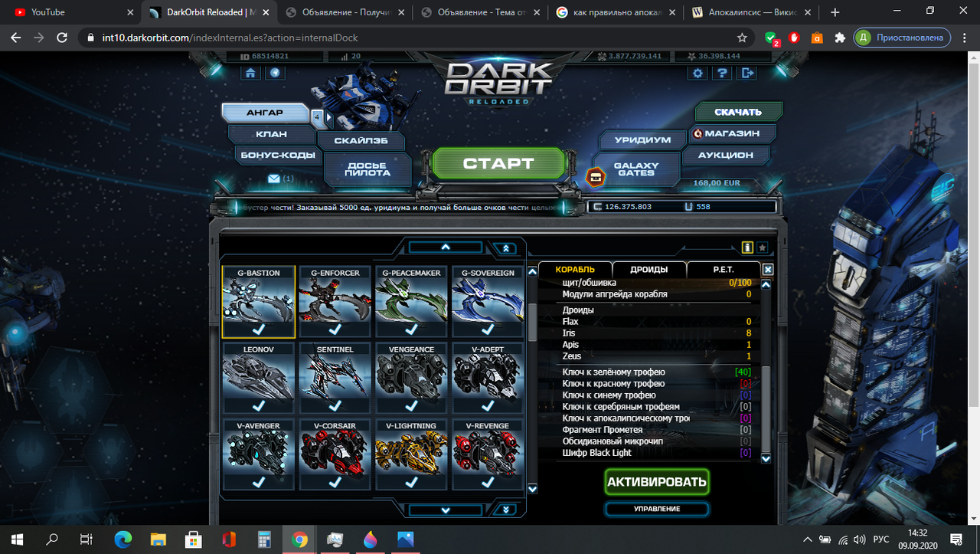Open the АУКЦИОН menu

pos(725,155)
